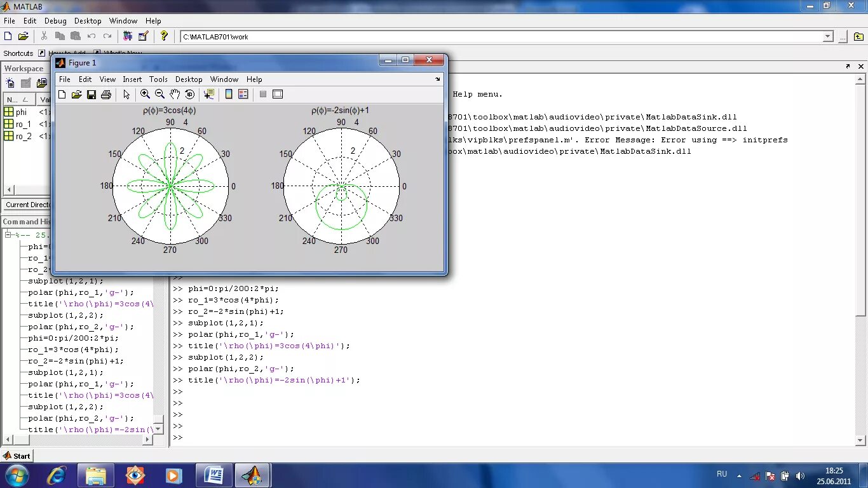The height and width of the screenshot is (488, 868).
Task: Toggle the Pan hand tool
Action: (x=175, y=94)
